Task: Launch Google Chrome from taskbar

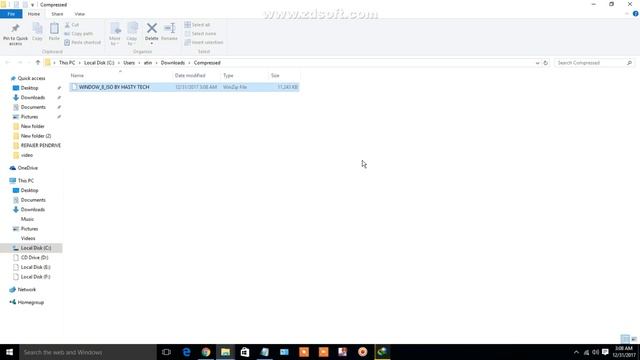Action: click(x=206, y=352)
